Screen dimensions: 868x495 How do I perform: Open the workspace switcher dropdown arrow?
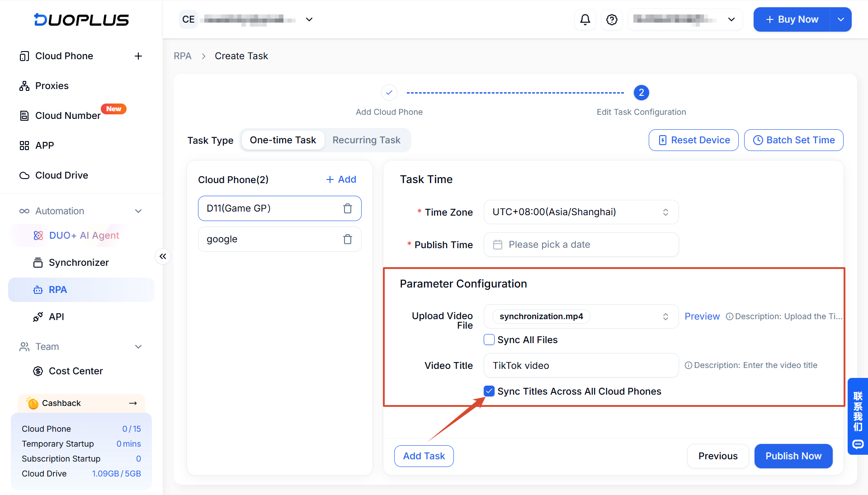click(309, 19)
